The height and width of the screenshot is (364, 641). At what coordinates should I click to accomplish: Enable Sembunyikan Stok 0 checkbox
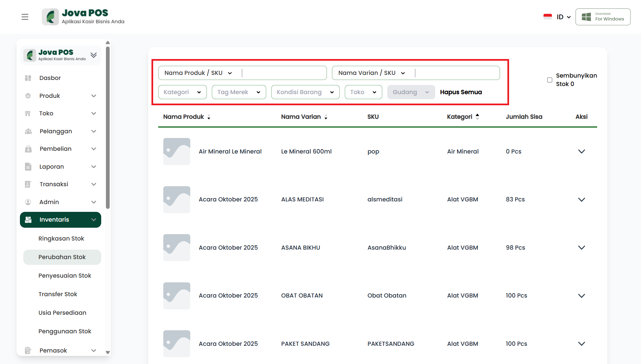(x=550, y=80)
